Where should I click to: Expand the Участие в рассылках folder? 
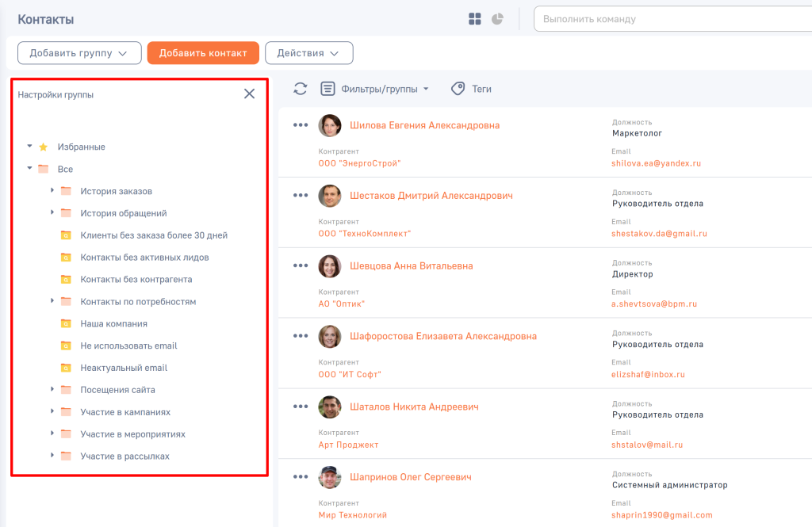(52, 456)
